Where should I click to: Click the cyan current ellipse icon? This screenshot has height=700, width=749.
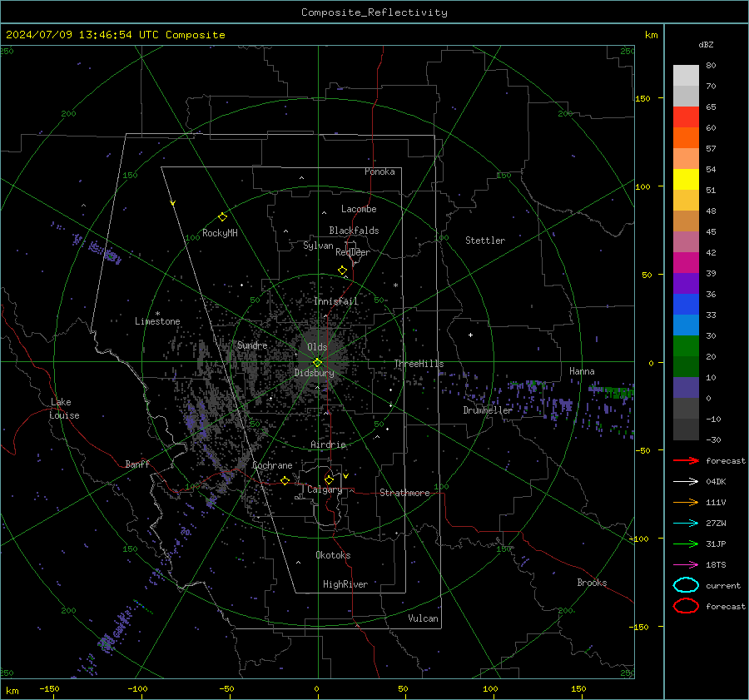[686, 585]
